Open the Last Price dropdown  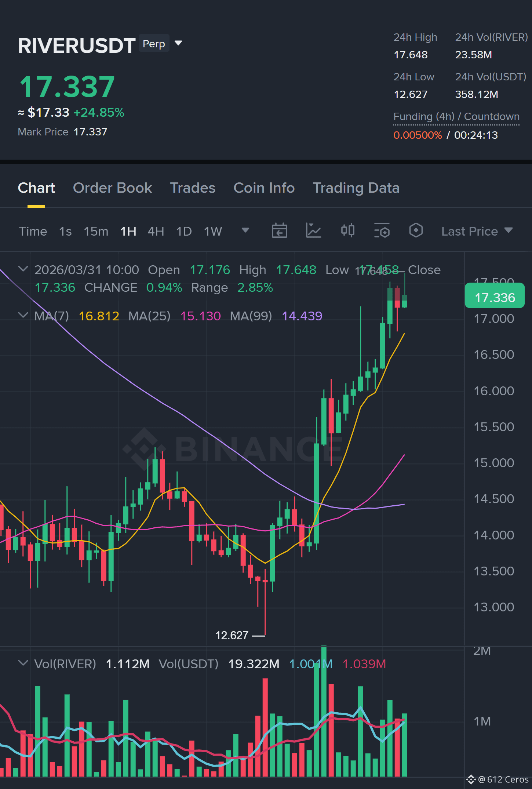coord(477,231)
